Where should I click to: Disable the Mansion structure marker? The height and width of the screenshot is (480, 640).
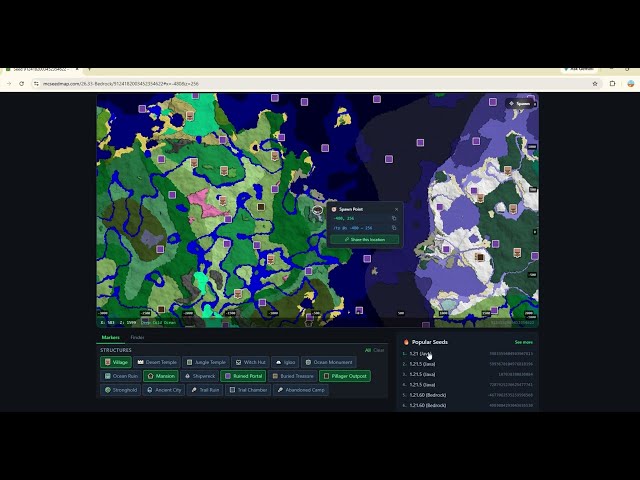[x=161, y=376]
